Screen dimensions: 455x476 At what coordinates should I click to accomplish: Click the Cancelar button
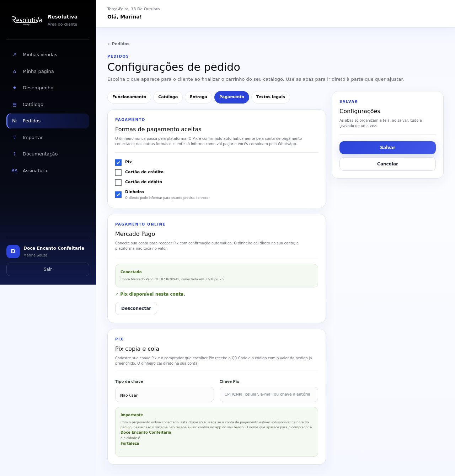click(x=387, y=164)
